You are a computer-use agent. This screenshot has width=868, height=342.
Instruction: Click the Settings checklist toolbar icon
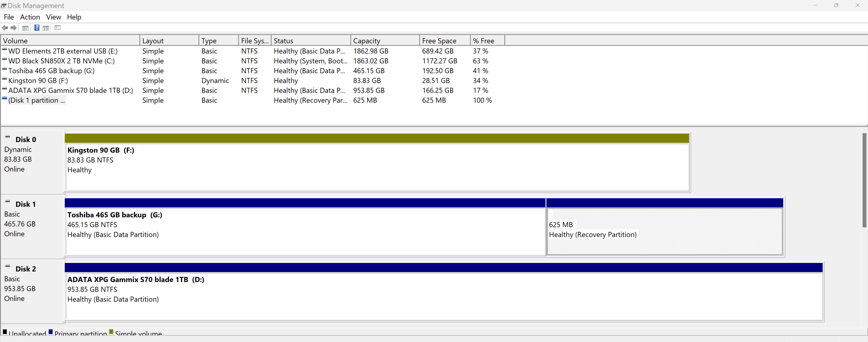(58, 27)
